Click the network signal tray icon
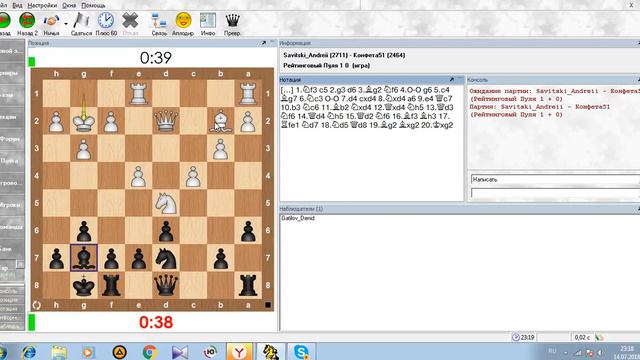 coord(578,353)
